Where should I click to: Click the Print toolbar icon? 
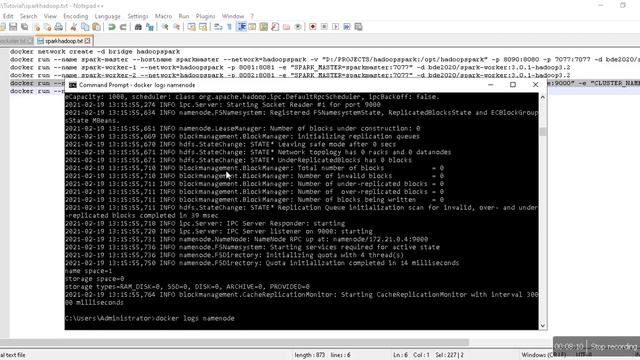(59, 27)
